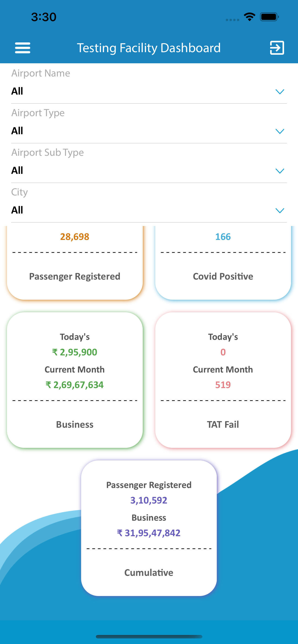This screenshot has height=644, width=298.
Task: Tap the current month TAT fail count 519
Action: click(x=223, y=385)
